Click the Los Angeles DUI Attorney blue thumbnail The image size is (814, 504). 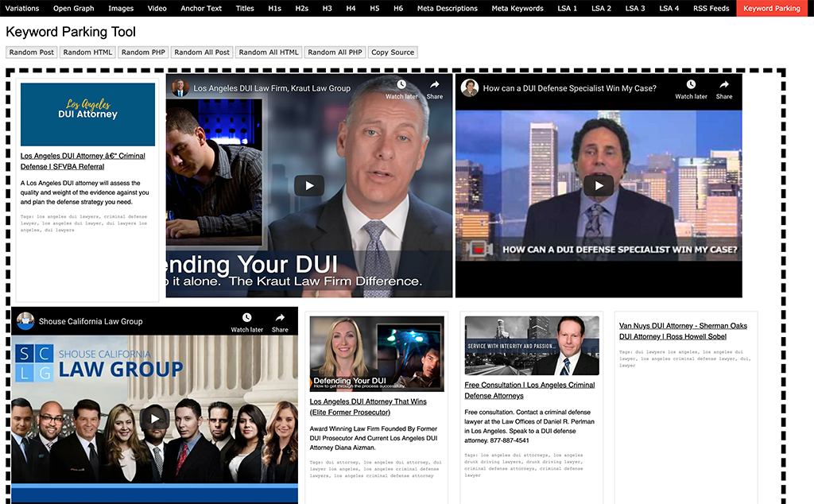(87, 114)
